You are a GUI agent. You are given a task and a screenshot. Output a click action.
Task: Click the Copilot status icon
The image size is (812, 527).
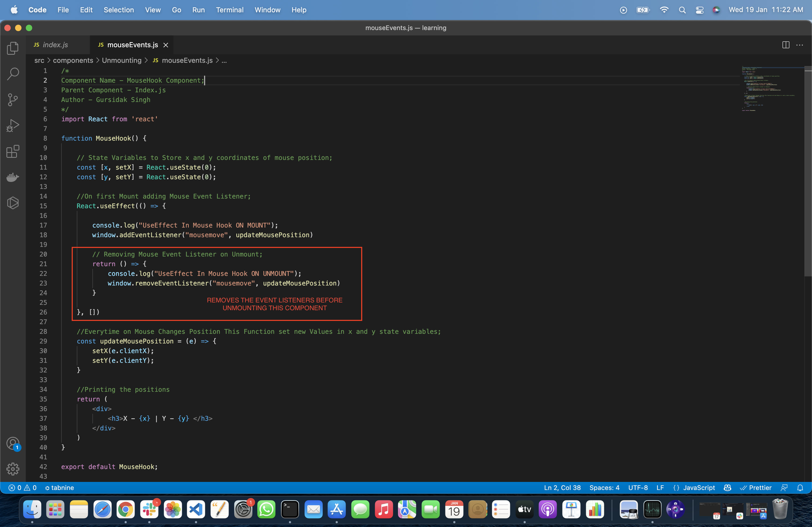coord(727,488)
